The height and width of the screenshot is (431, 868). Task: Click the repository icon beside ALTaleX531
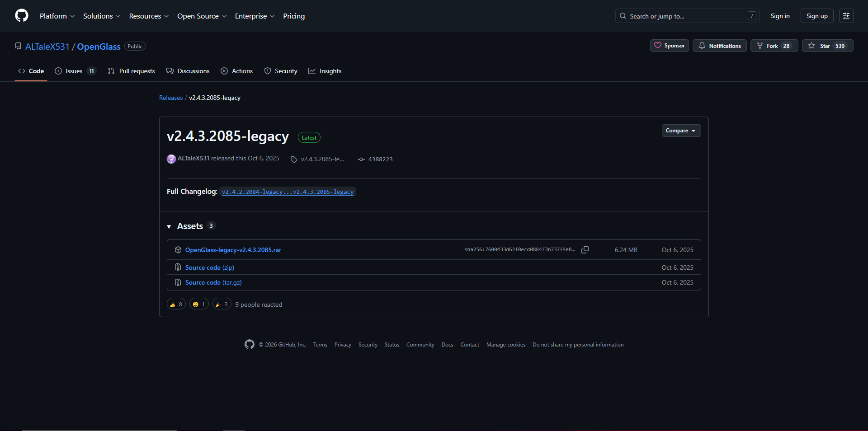(x=18, y=46)
